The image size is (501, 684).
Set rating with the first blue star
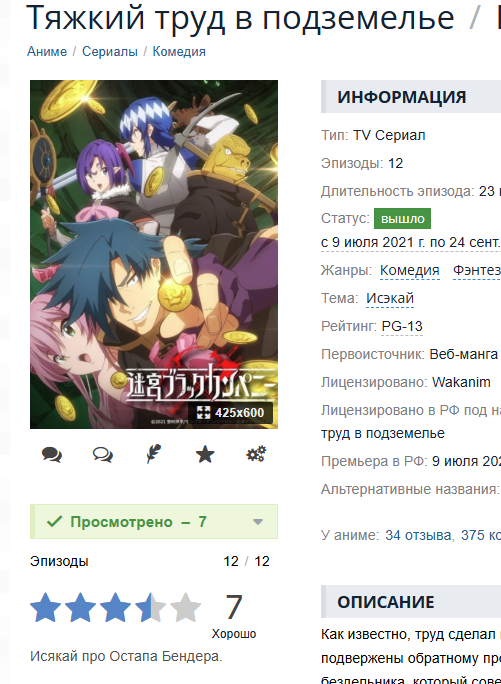pos(45,607)
